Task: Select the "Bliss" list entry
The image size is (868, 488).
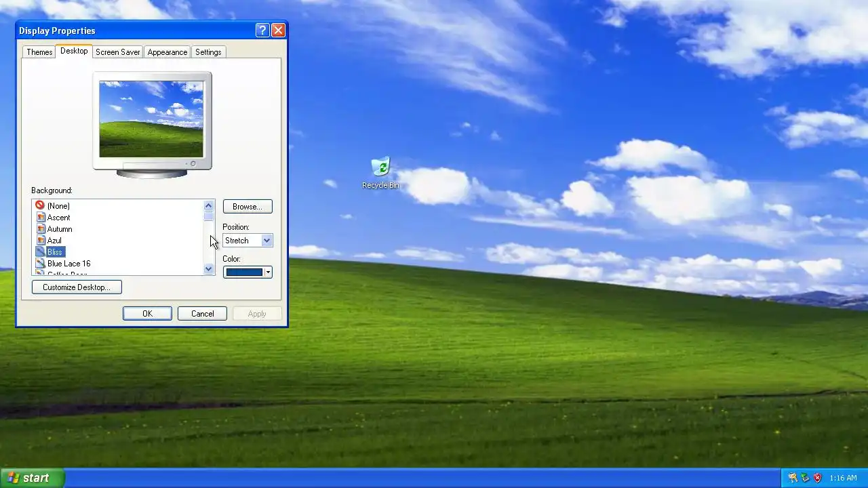Action: 55,252
